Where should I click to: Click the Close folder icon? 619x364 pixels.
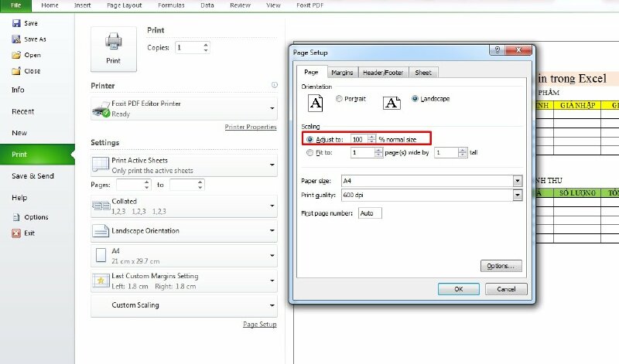pyautogui.click(x=16, y=71)
